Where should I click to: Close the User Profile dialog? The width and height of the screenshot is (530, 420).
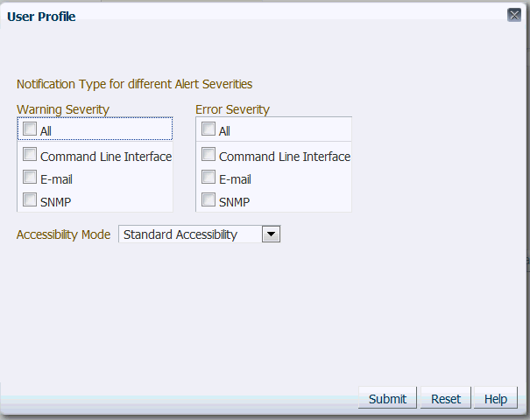[x=514, y=15]
